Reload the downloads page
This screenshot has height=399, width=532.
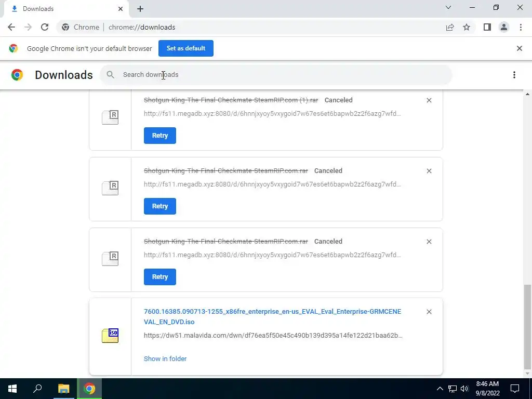45,27
